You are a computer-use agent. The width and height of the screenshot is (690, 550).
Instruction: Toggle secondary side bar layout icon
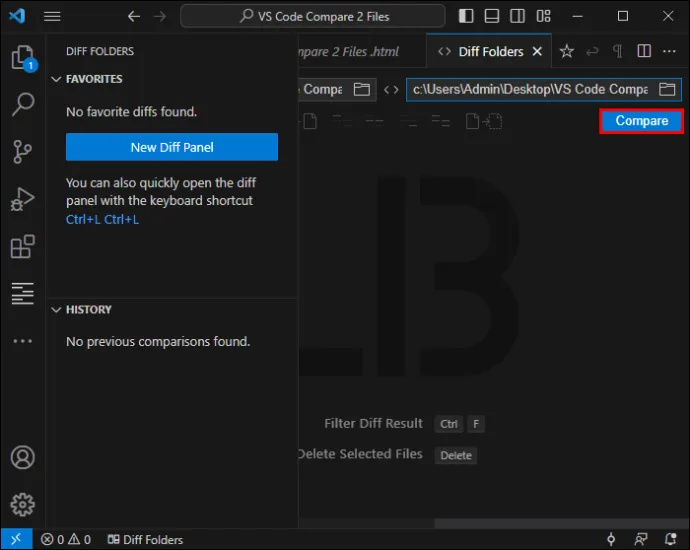[517, 16]
